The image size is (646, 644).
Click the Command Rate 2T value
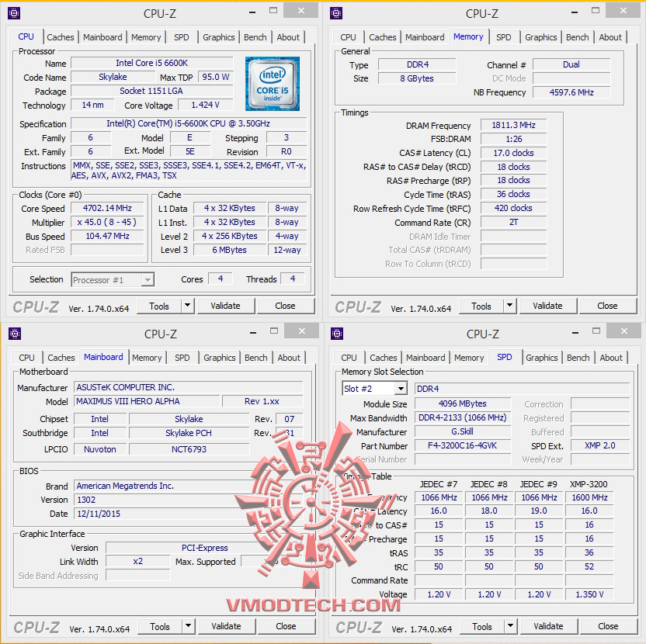point(513,223)
